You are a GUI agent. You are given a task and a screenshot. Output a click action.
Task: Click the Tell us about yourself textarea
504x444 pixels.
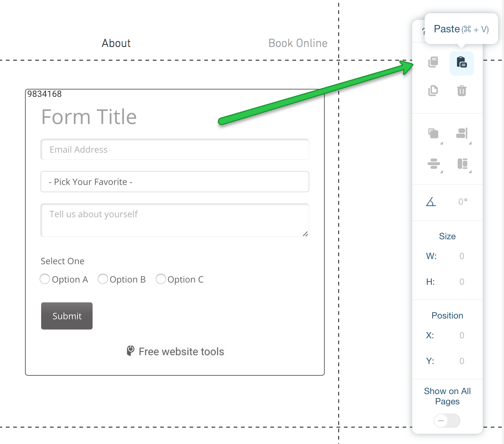click(175, 220)
